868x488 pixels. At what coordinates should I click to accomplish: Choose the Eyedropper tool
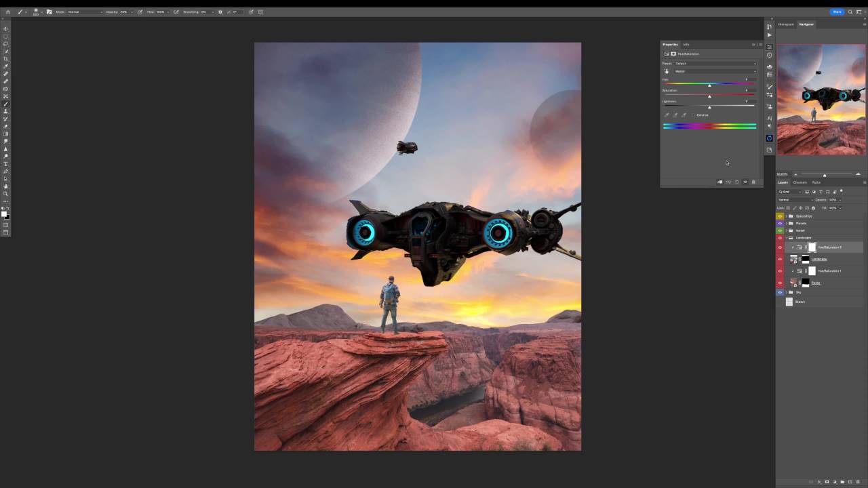(x=6, y=66)
